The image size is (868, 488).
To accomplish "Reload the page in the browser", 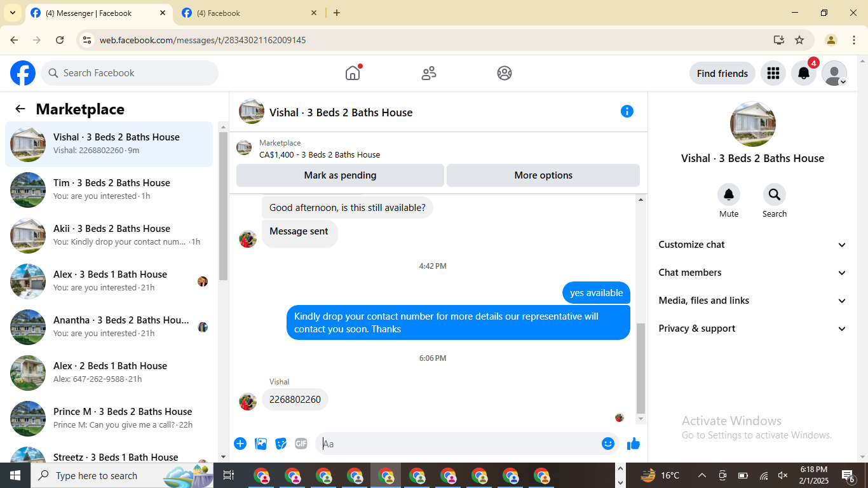I will tap(60, 40).
